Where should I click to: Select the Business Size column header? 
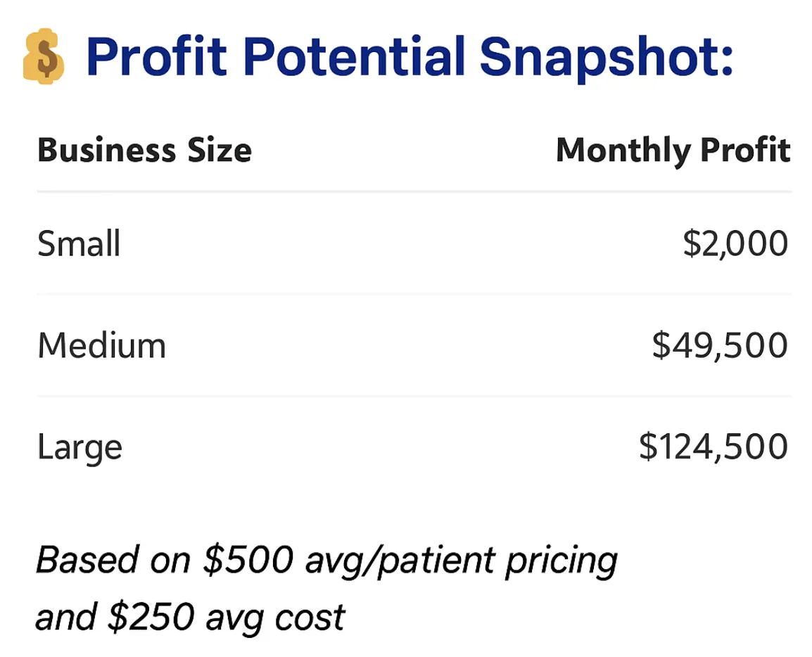pos(144,150)
